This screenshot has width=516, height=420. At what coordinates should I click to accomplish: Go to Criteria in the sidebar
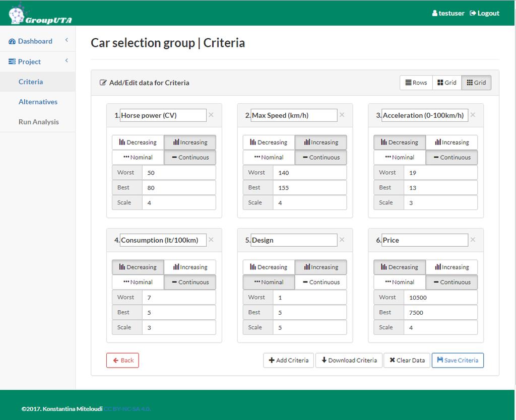pos(31,82)
